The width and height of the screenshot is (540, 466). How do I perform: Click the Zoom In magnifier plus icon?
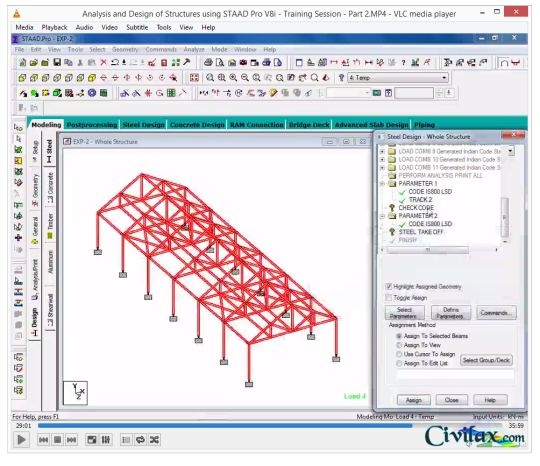pos(233,78)
